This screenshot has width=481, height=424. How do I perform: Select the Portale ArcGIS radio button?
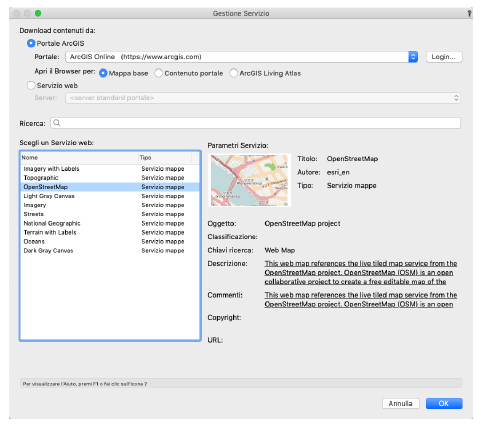31,43
